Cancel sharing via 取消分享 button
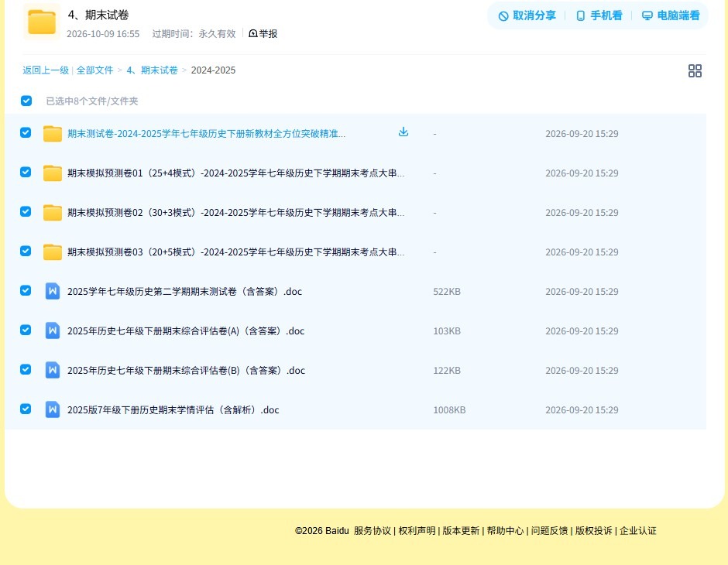The image size is (728, 565). 527,15
